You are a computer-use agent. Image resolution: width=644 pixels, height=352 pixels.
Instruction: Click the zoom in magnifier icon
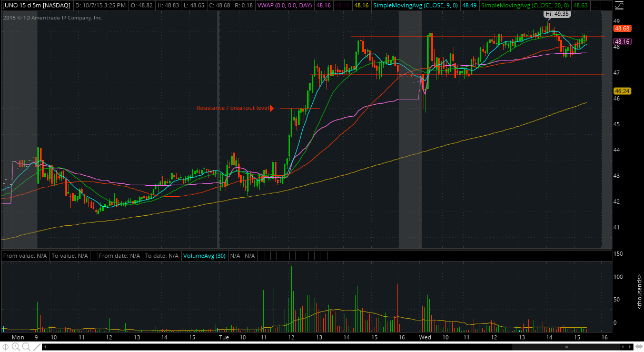click(15, 347)
